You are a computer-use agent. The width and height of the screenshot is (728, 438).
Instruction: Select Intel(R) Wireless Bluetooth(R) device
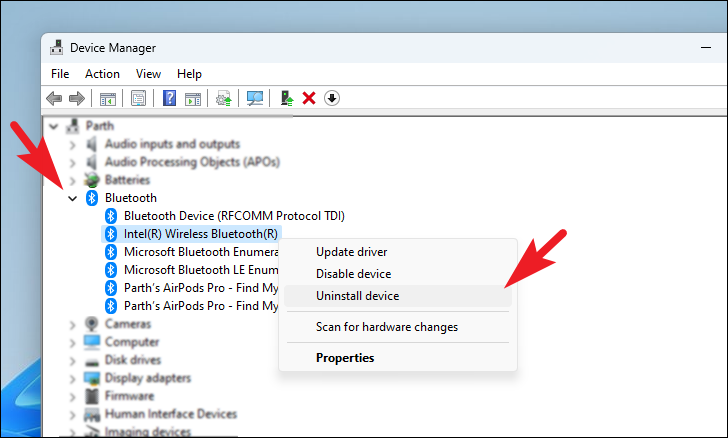point(200,234)
